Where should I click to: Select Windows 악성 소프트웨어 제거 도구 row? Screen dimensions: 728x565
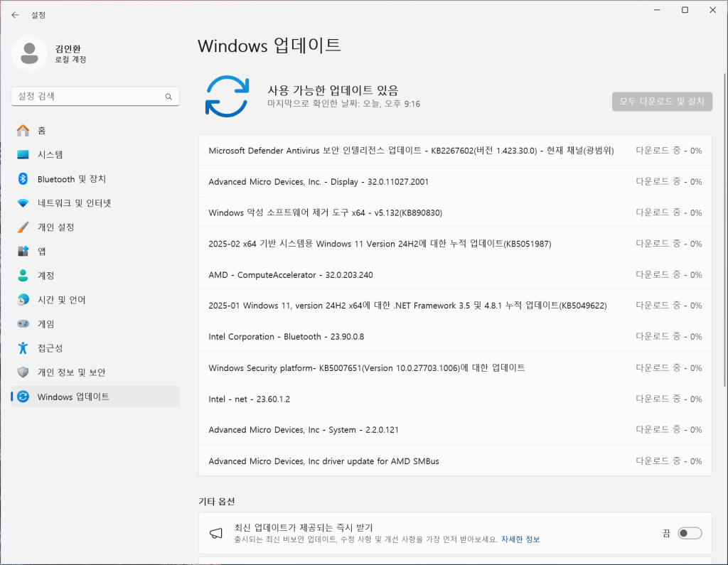pyautogui.click(x=455, y=212)
